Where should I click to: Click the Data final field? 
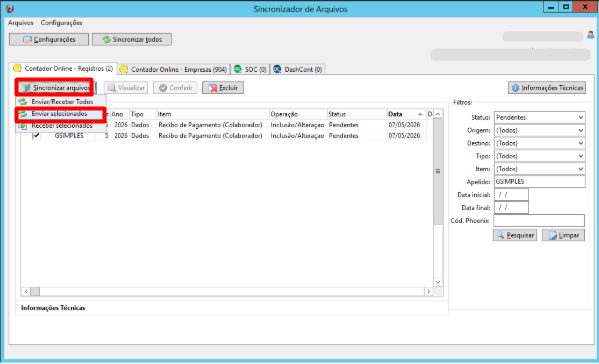pyautogui.click(x=511, y=208)
